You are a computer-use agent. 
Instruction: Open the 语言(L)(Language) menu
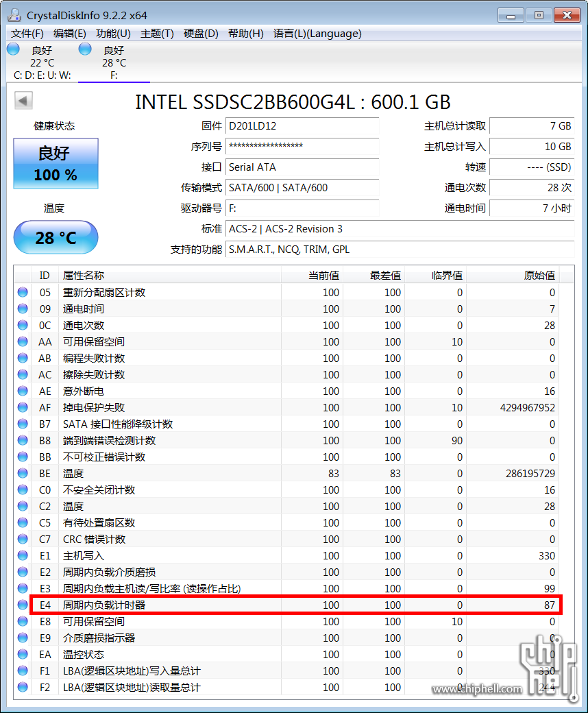[x=317, y=34]
